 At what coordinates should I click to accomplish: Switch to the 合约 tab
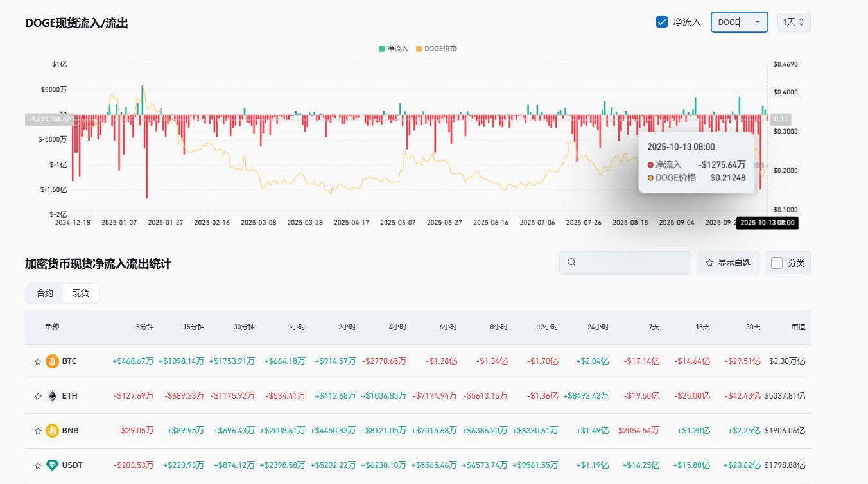pyautogui.click(x=45, y=293)
